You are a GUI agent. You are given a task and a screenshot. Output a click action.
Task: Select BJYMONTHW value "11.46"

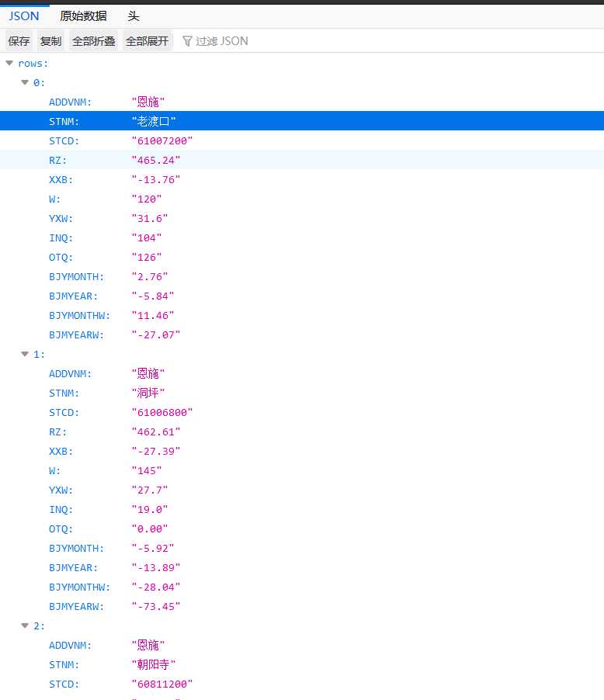pos(152,315)
